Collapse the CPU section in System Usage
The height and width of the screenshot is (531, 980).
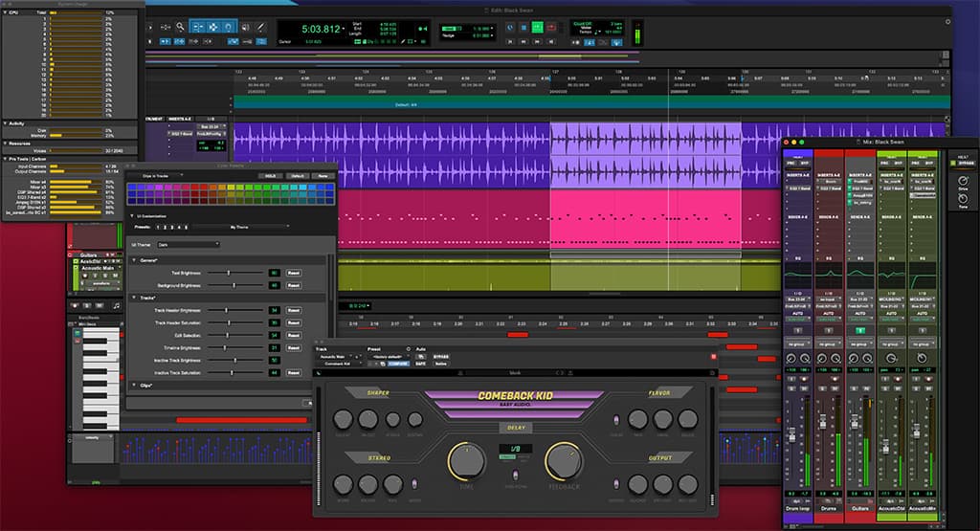tap(6, 11)
